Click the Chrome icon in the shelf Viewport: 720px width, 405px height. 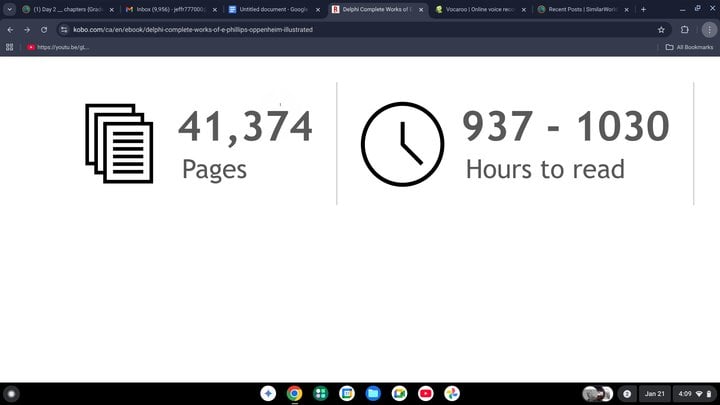(295, 394)
